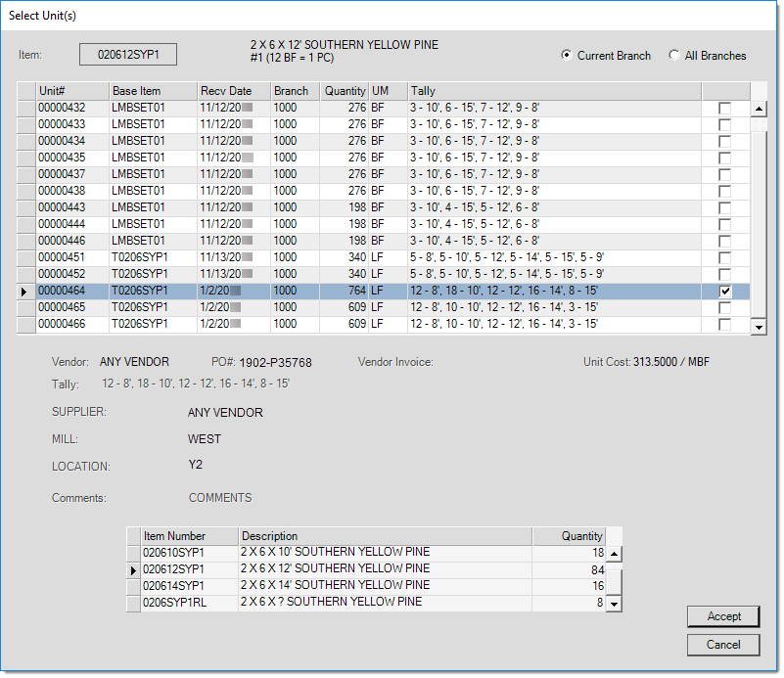
Task: Click the LOCATION value Y2
Action: (196, 465)
